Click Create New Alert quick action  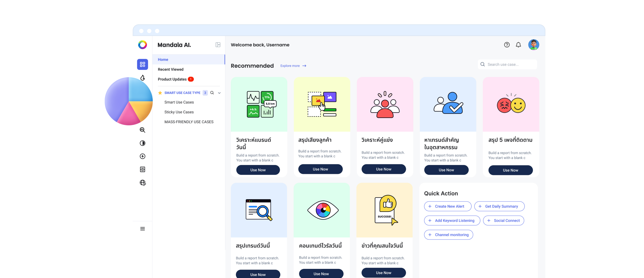click(x=448, y=206)
